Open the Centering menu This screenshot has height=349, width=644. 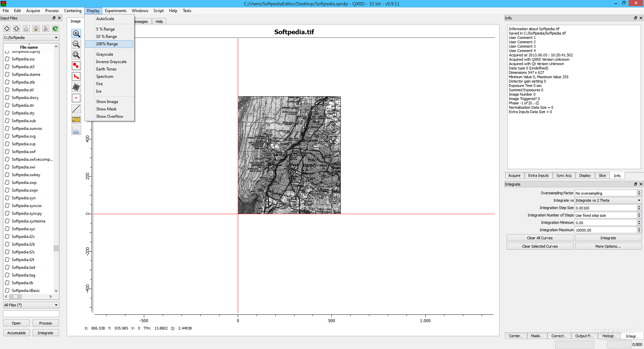[x=73, y=11]
